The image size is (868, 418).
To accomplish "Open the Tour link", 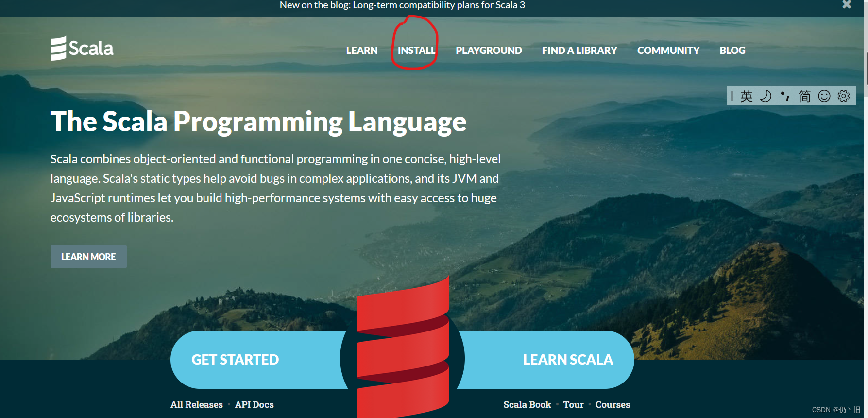I will [573, 404].
